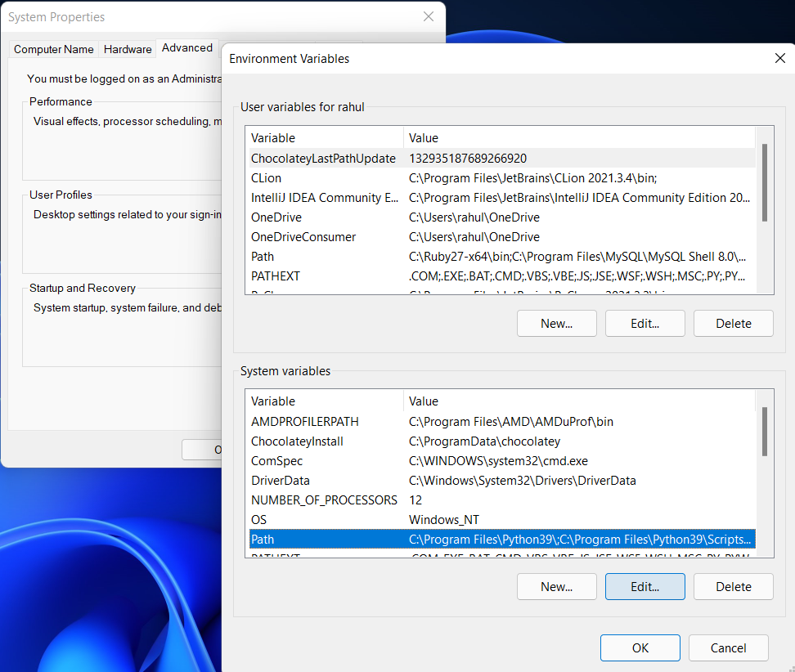795x672 pixels.
Task: Select the Advanced tab
Action: (x=187, y=47)
